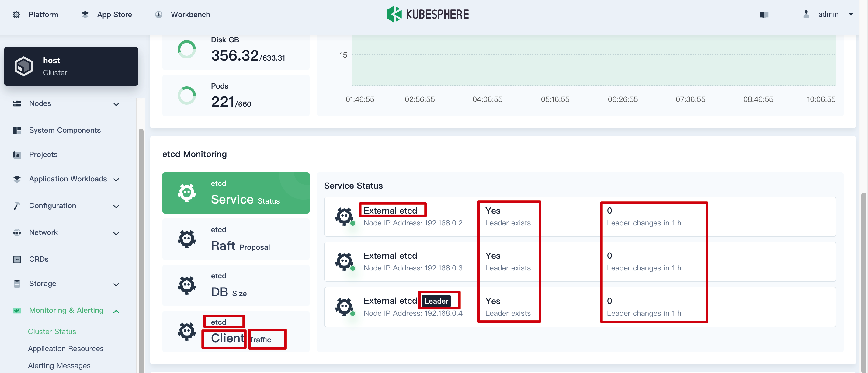Click the Workbench dashboard icon

coord(159,15)
